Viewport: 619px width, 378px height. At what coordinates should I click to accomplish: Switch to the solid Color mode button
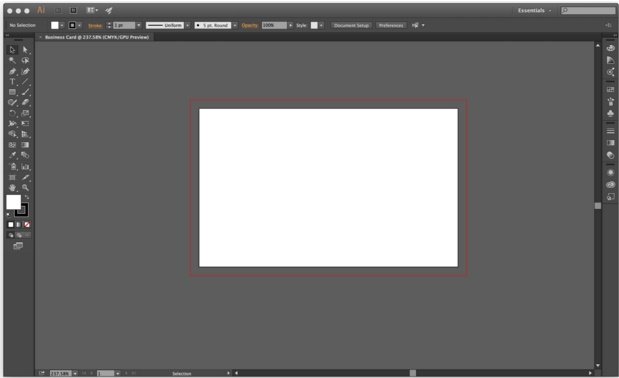[11, 225]
